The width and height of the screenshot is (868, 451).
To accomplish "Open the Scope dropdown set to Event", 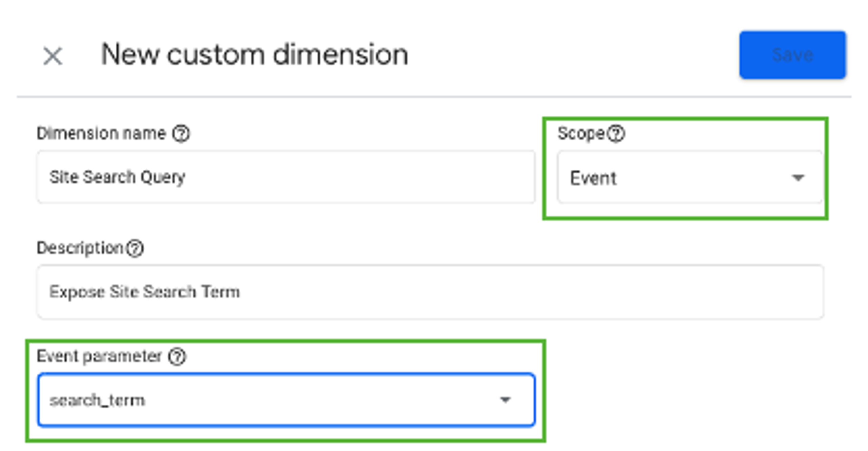I will coord(690,177).
